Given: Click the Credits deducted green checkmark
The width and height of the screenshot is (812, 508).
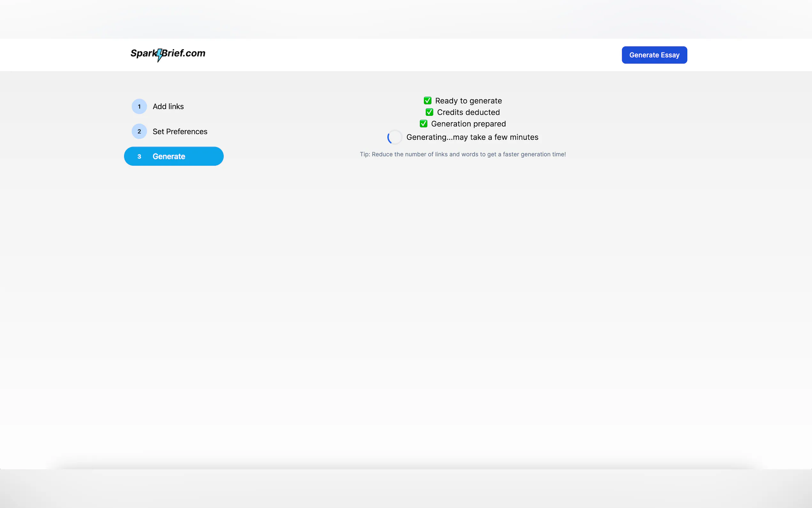Looking at the screenshot, I should coord(429,112).
